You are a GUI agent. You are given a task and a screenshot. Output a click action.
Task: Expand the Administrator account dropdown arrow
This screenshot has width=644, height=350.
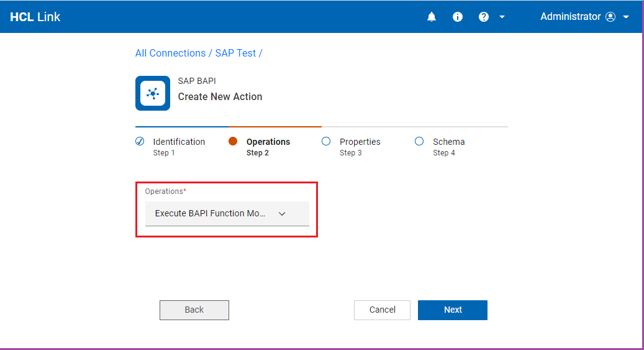click(x=626, y=17)
